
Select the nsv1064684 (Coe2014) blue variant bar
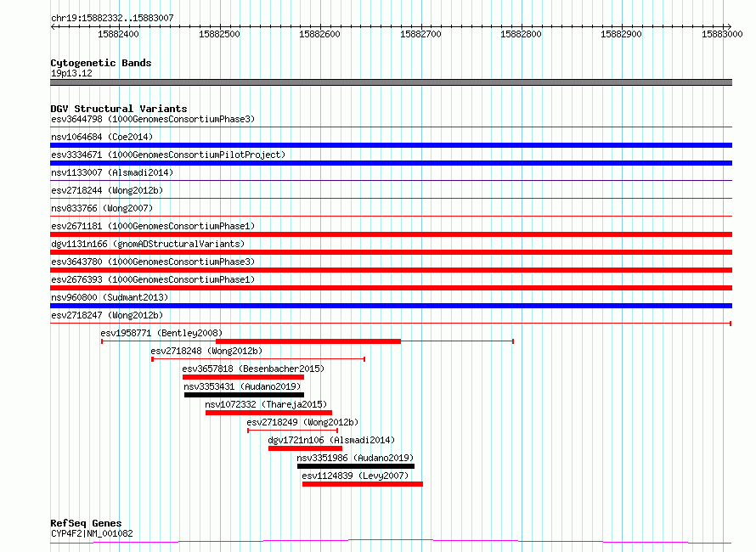click(x=391, y=145)
